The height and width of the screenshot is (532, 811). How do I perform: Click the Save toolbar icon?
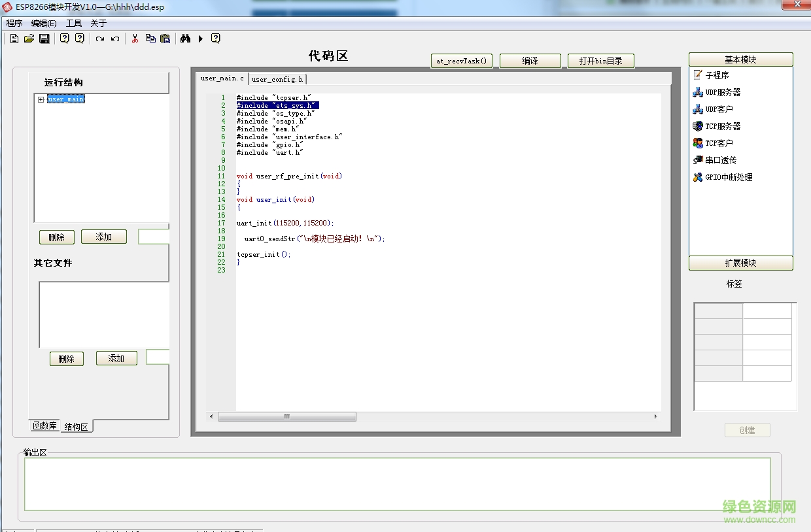pos(44,39)
